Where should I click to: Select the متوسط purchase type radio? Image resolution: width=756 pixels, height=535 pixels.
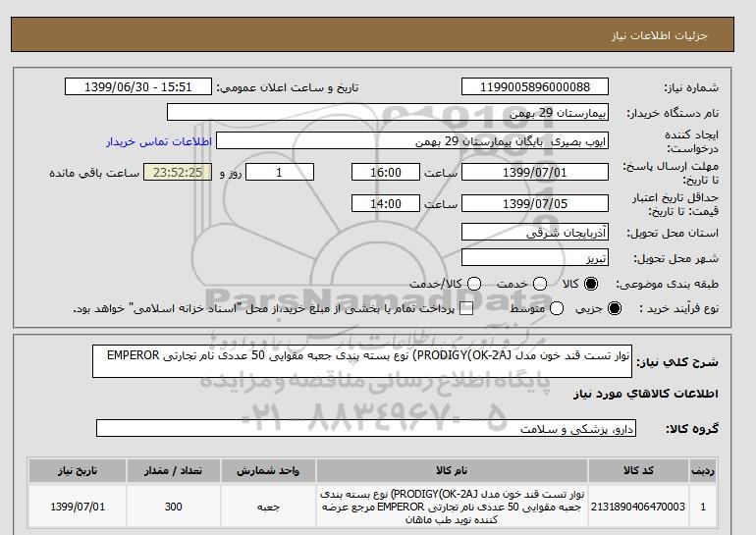557,308
